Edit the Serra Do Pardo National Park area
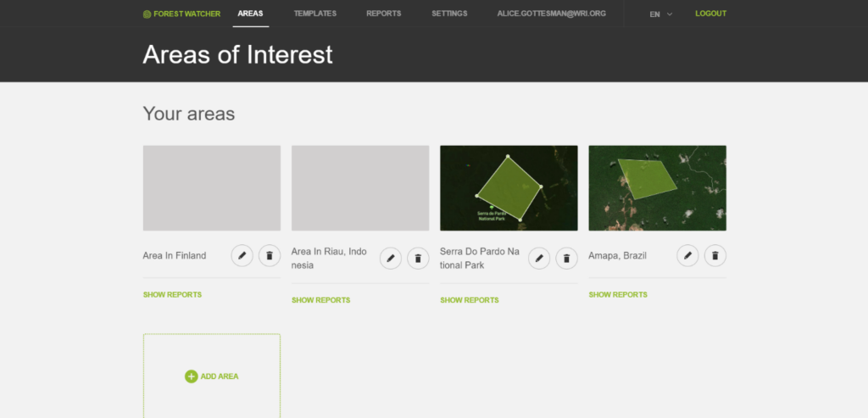868x418 pixels. coord(539,259)
